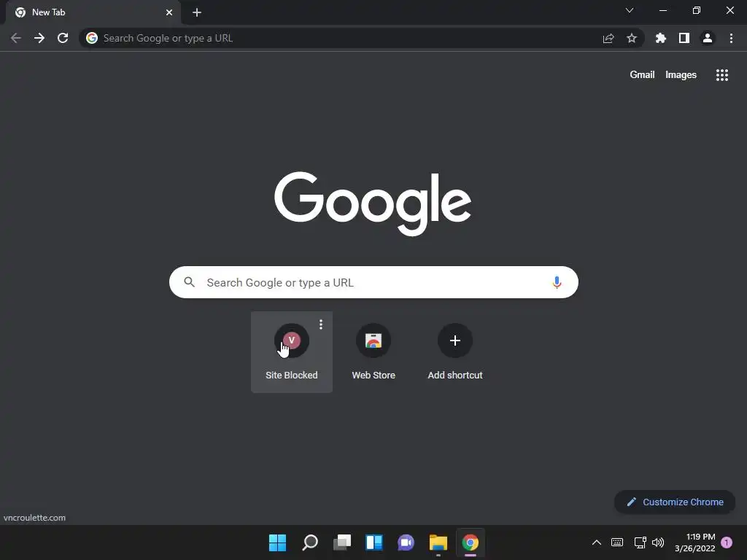Start voice search with microphone

pyautogui.click(x=557, y=282)
